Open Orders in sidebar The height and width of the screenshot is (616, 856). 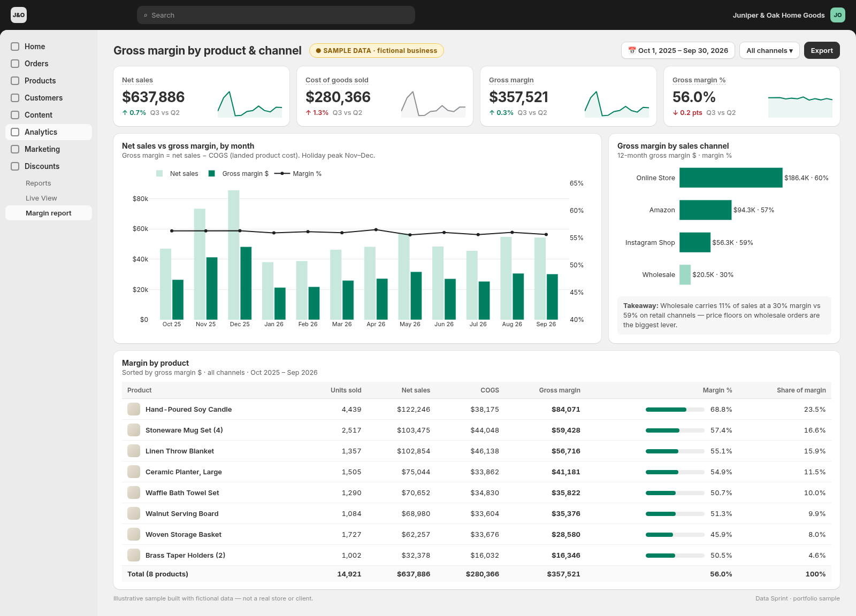[x=49, y=64]
